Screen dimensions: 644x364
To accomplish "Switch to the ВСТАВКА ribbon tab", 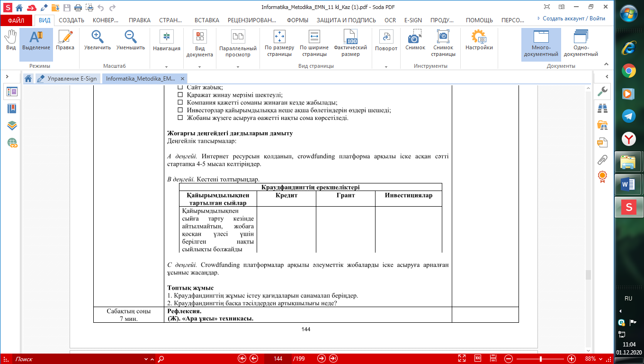I will point(207,20).
